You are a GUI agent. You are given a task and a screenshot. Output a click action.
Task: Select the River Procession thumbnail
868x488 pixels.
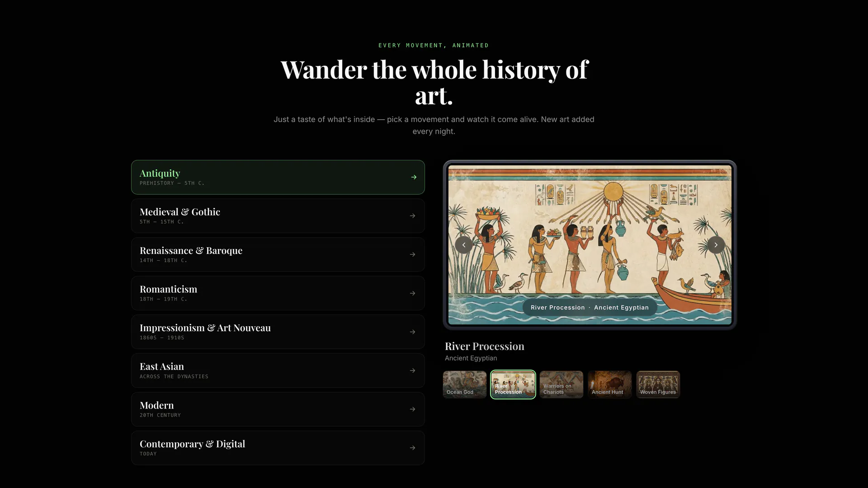[513, 385]
